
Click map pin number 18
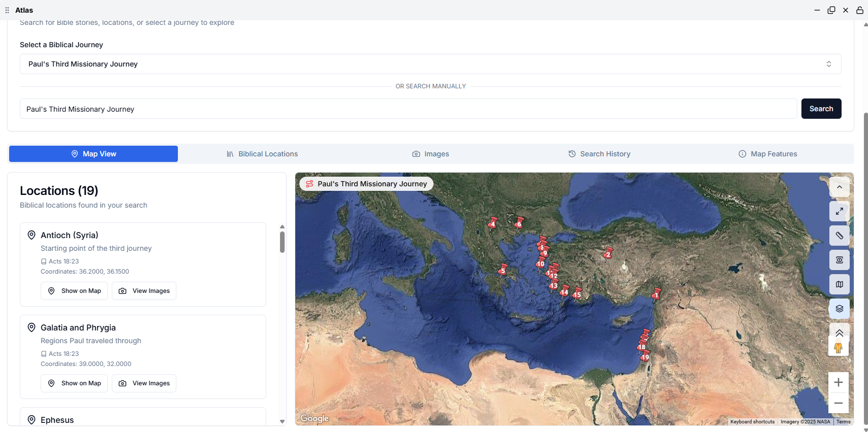click(x=642, y=347)
